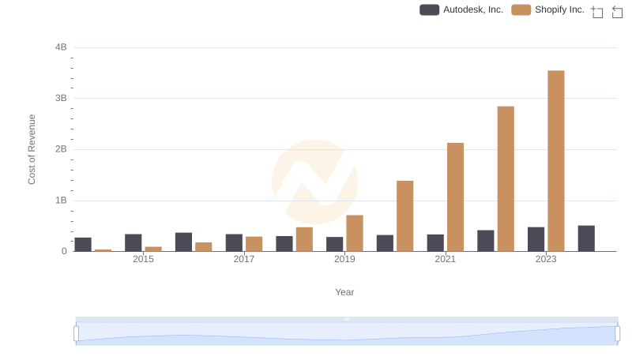The image size is (632, 364).
Task: Click the Shopify bar for 2015
Action: point(153,249)
